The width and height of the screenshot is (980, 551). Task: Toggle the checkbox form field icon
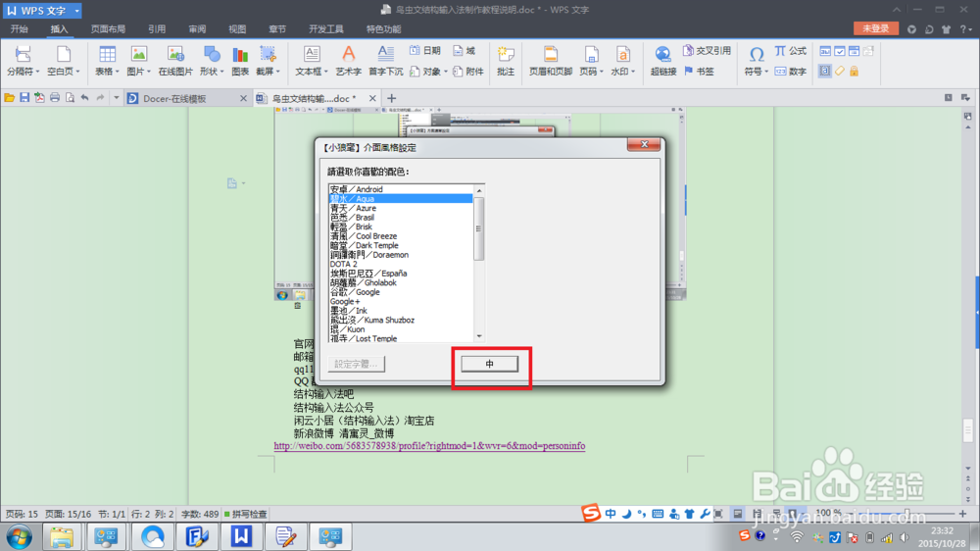[x=840, y=51]
